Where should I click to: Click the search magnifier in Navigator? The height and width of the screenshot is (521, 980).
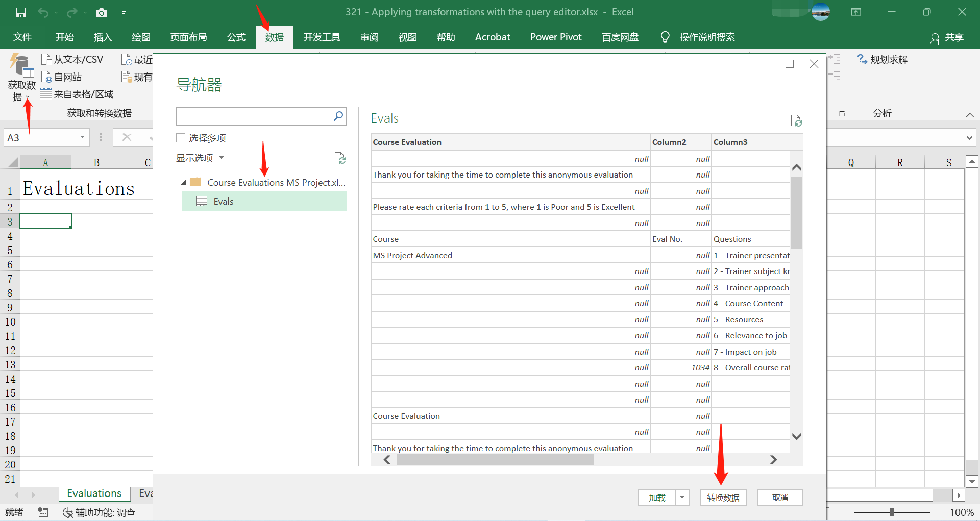coord(338,116)
